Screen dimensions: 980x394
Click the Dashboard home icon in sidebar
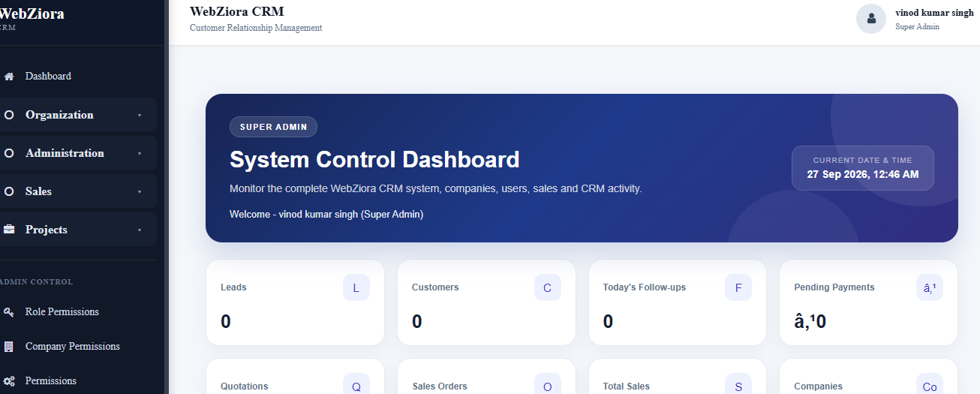pyautogui.click(x=9, y=77)
